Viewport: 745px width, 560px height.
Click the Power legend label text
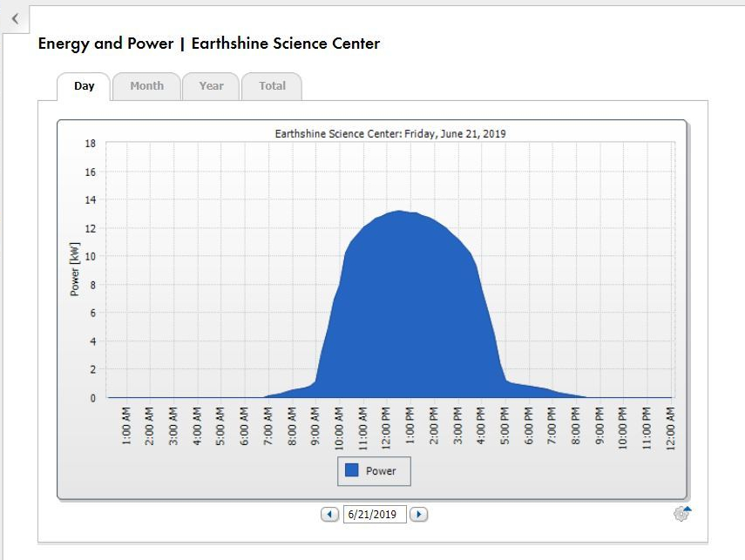pyautogui.click(x=381, y=471)
